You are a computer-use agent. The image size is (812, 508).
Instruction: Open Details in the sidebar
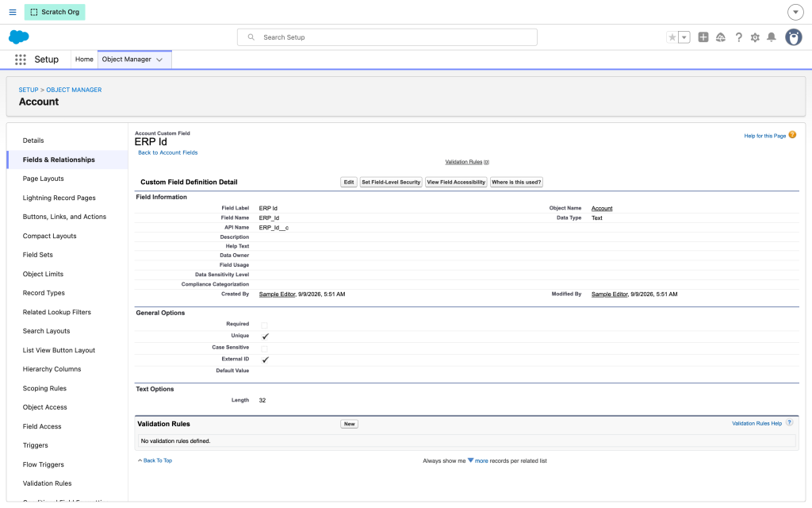click(x=33, y=140)
